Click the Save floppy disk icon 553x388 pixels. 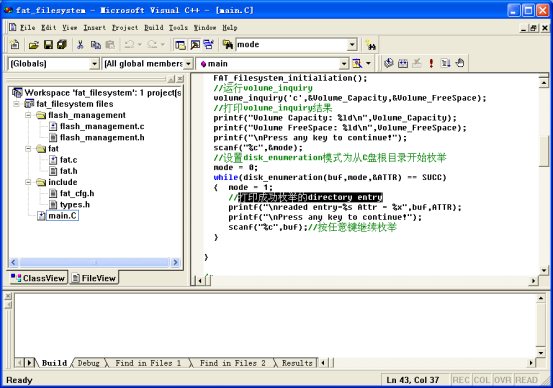[48, 45]
